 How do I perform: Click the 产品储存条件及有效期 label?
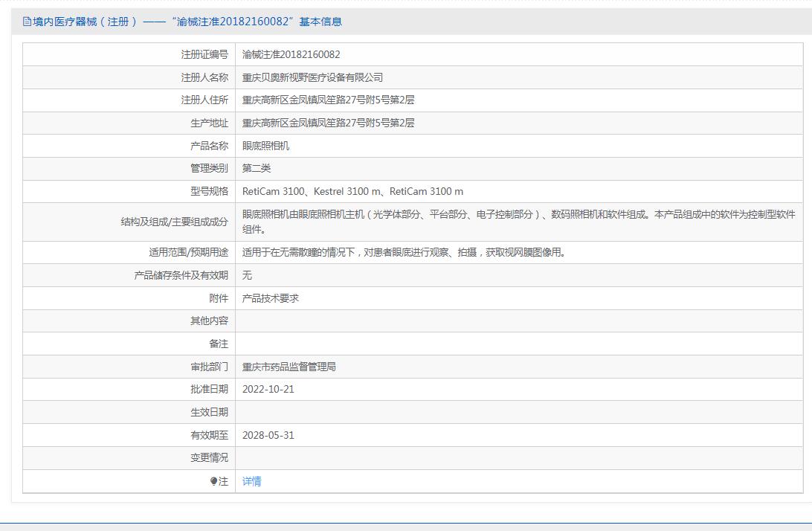pos(181,275)
